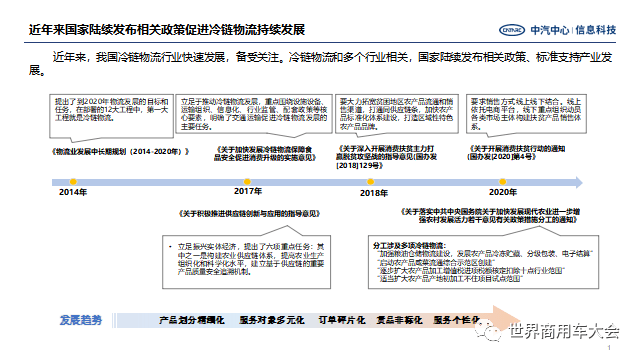Click policy title 《物流业发展中长期规划（2014-2020年）》
This screenshot has height=360, width=640.
pos(120,151)
